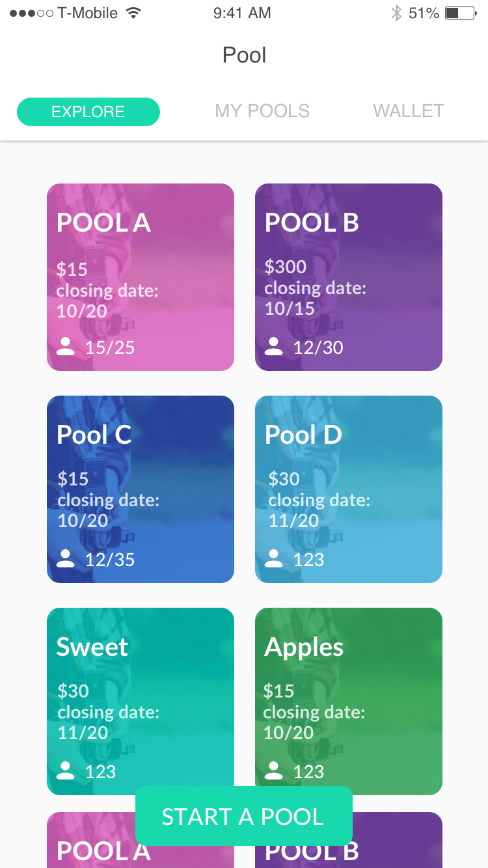Open the pink POOL A card title

(x=103, y=223)
